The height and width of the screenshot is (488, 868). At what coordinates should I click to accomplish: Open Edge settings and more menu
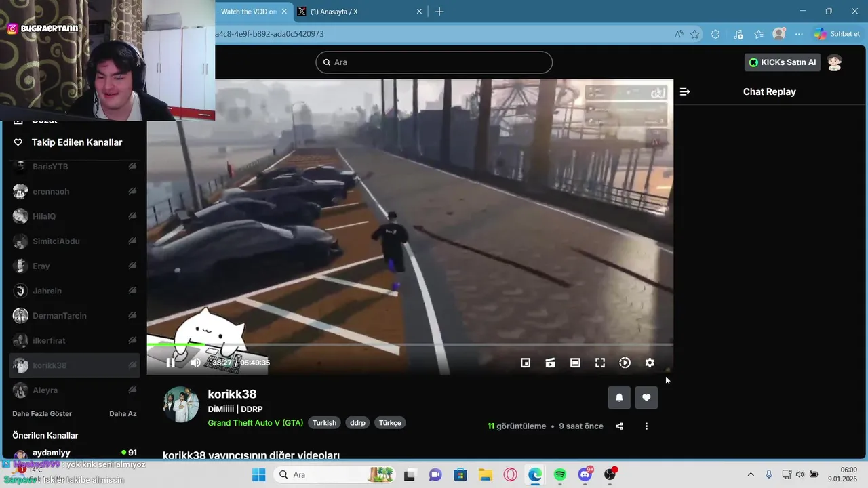point(800,34)
